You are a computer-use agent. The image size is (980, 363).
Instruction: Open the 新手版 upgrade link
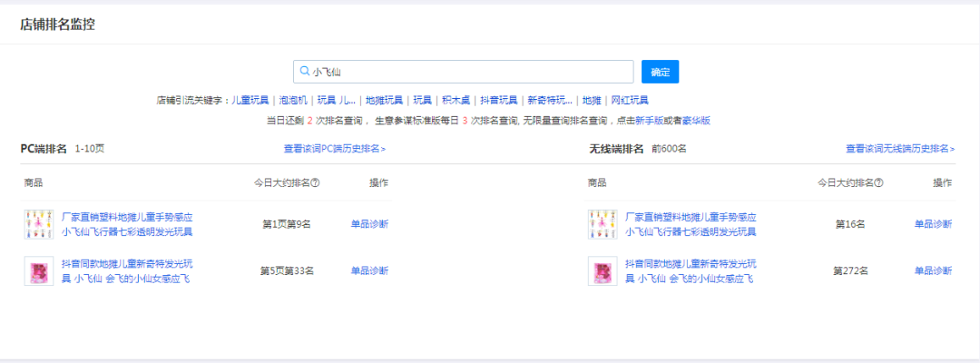[x=652, y=120]
